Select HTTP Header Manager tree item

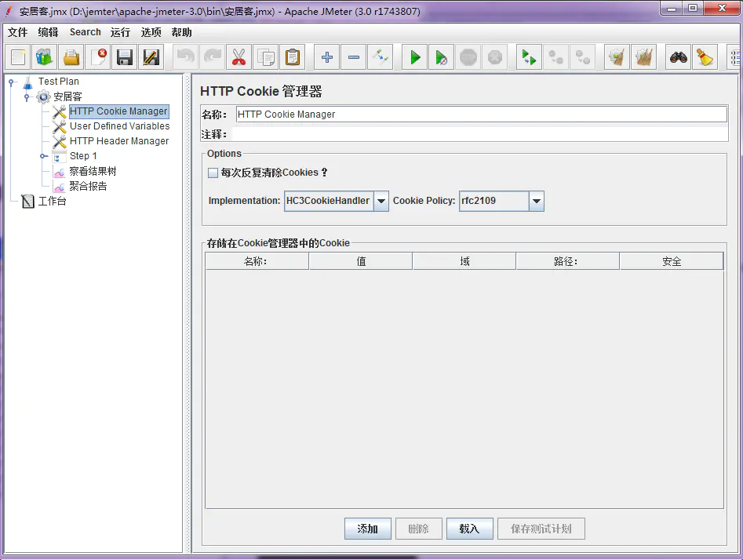tap(119, 141)
